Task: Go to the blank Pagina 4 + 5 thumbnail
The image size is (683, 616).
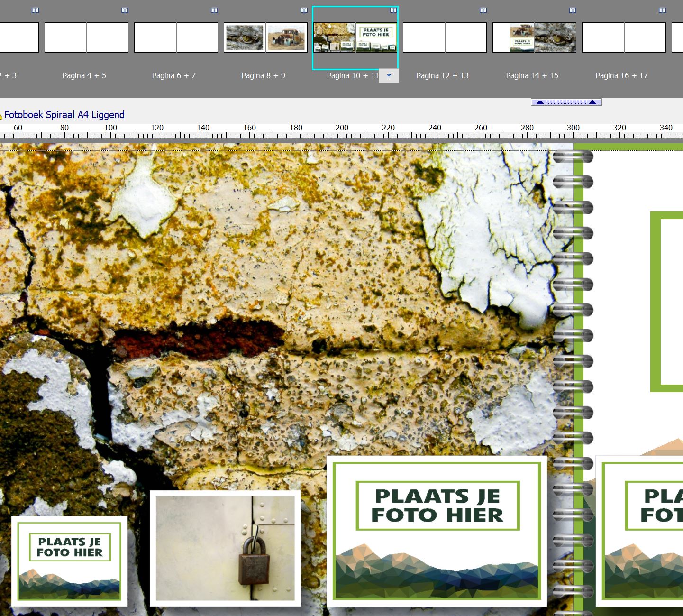Action: [x=86, y=37]
